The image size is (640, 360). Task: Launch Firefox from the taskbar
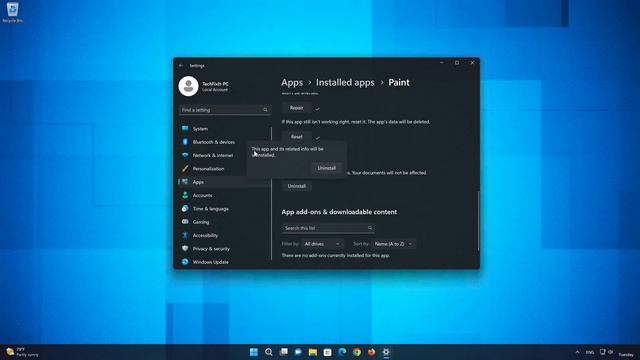371,352
